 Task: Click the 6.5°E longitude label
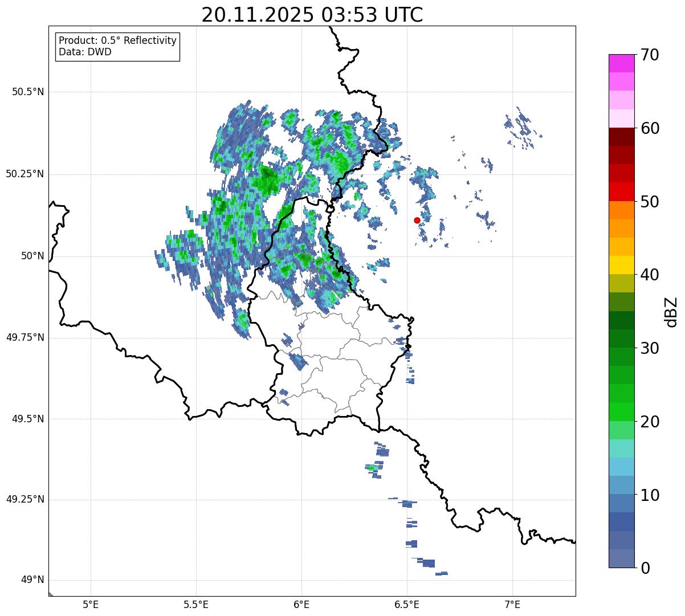pyautogui.click(x=407, y=604)
